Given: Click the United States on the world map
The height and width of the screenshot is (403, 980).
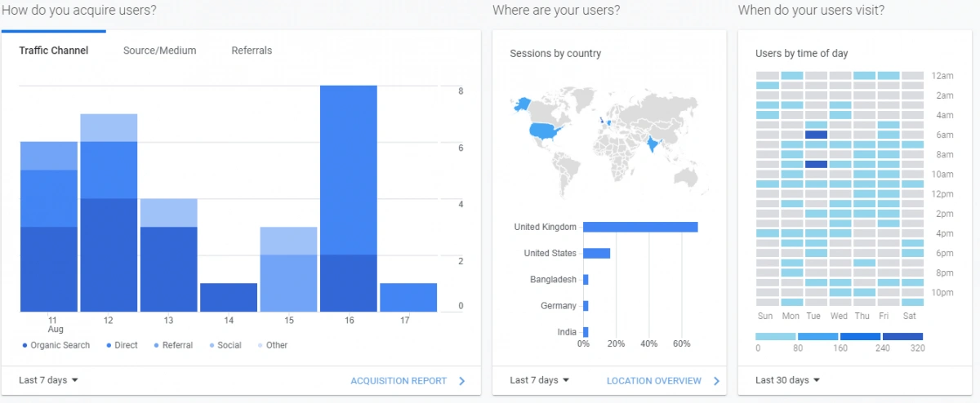Looking at the screenshot, I should pos(543,131).
